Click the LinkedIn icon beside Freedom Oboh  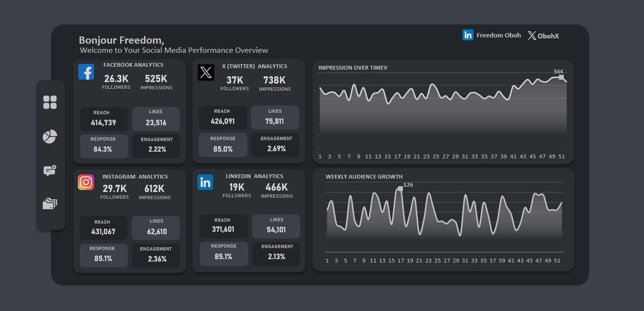coord(468,35)
